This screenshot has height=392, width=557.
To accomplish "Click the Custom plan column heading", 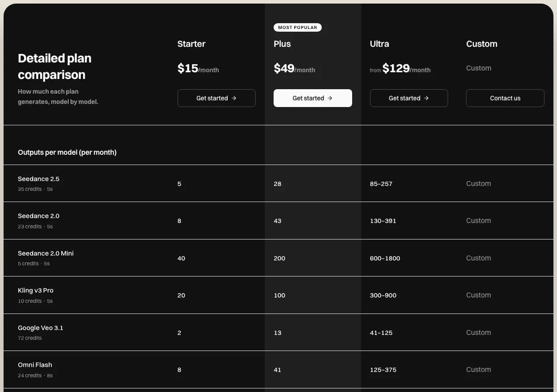I will [482, 44].
